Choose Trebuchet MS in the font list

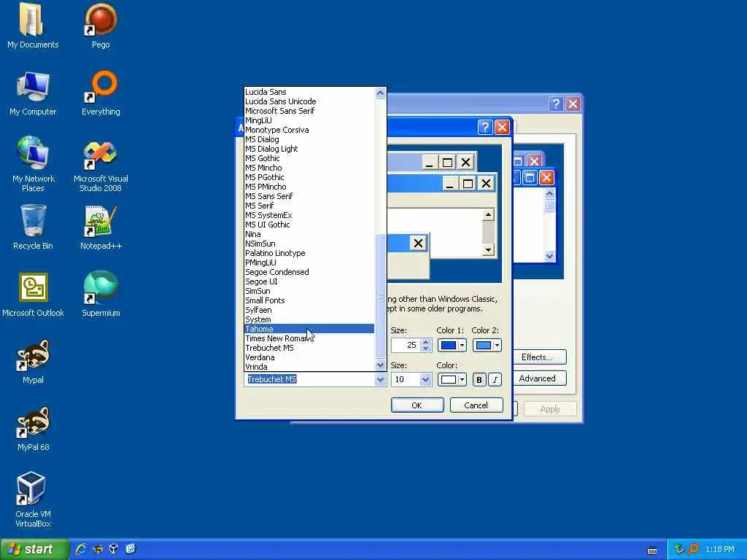pos(309,348)
